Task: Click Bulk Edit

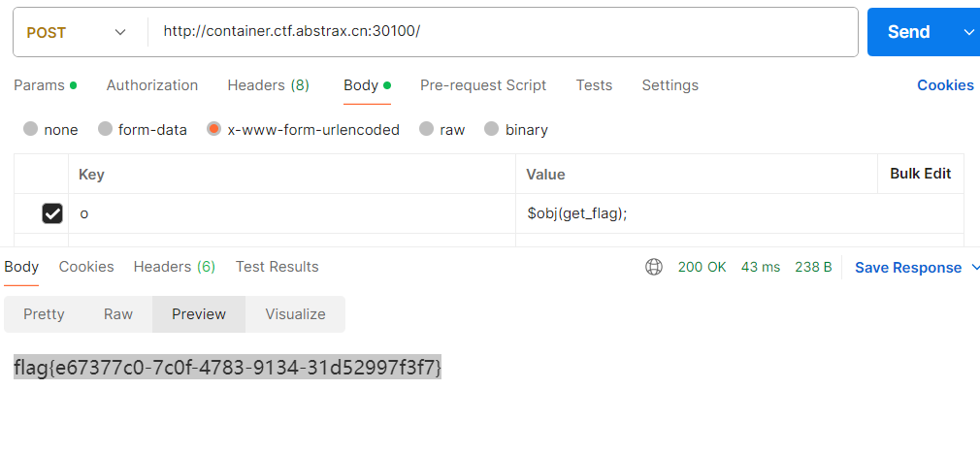Action: [x=920, y=174]
